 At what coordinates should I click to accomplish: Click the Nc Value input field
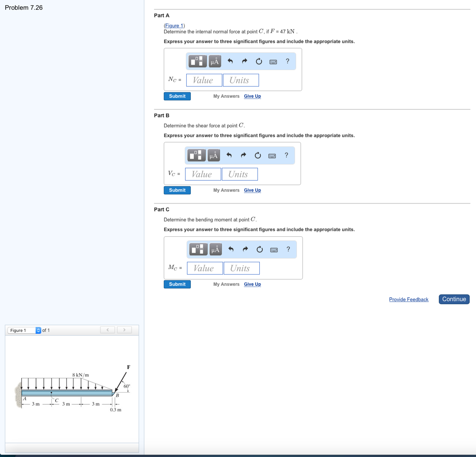coord(204,80)
